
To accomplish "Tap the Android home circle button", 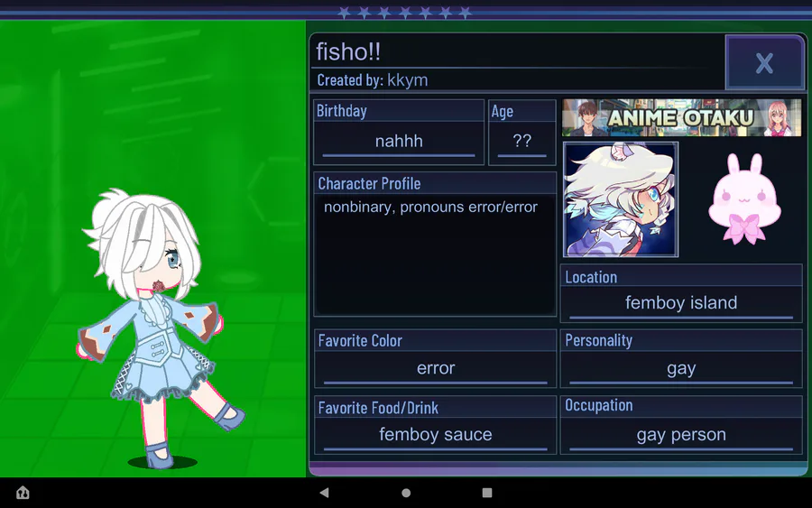I will click(x=406, y=493).
